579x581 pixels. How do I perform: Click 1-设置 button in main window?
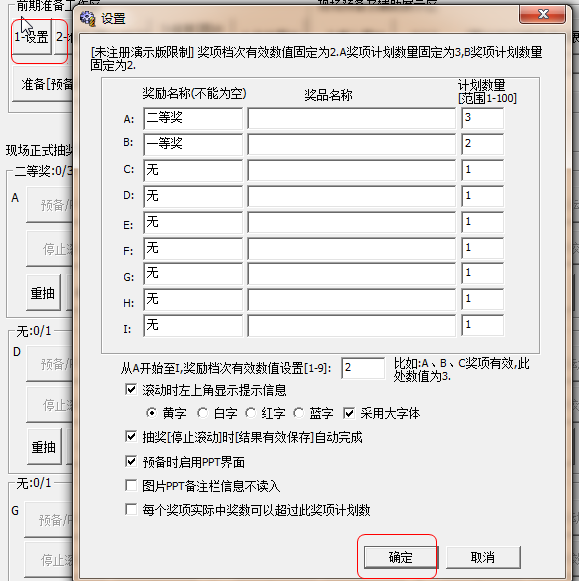click(x=31, y=37)
